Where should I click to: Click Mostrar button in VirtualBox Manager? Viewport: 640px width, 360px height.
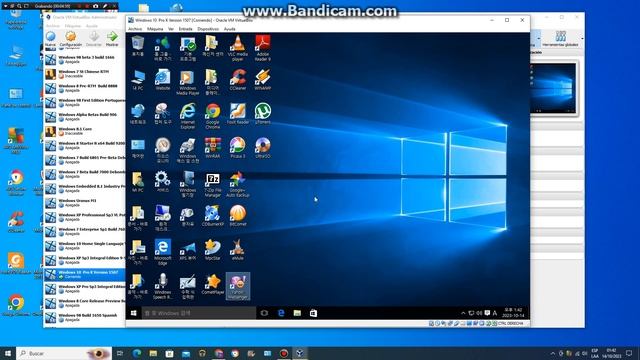tap(112, 39)
